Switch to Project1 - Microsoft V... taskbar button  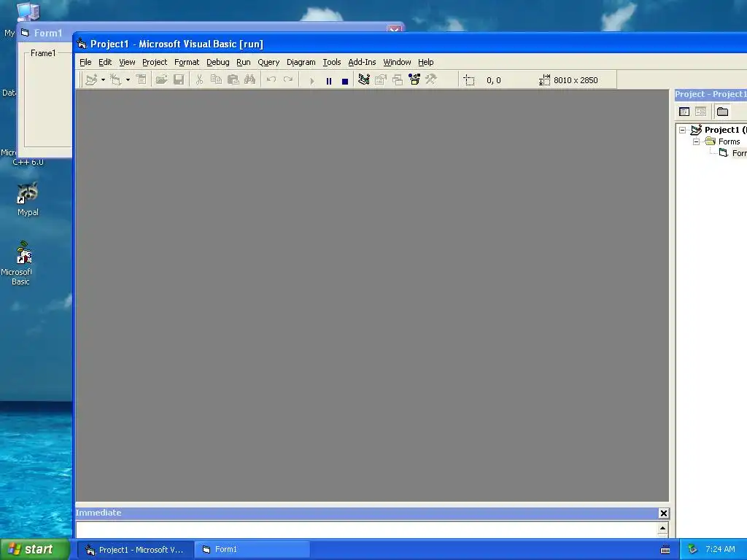(x=135, y=550)
